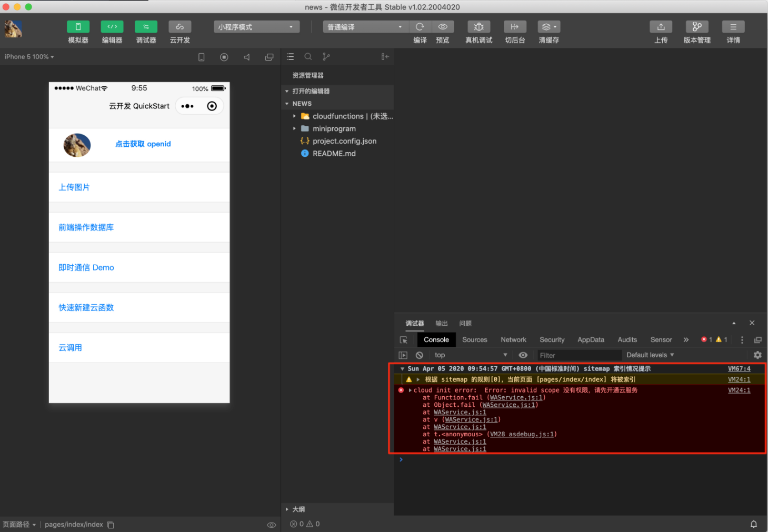Click the mini program close circle button
This screenshot has height=532, width=768.
(212, 106)
